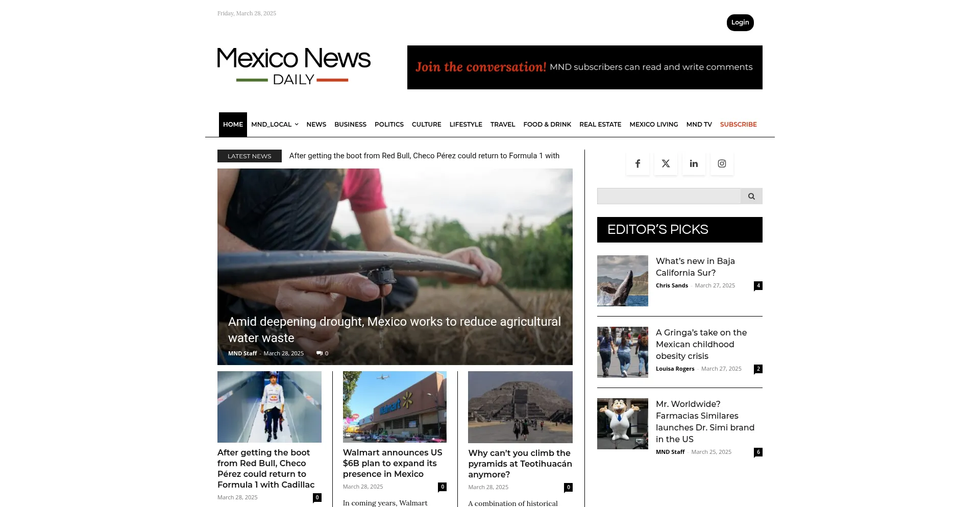This screenshot has width=980, height=507.
Task: Open the Walmart store thumbnail image
Action: [395, 407]
